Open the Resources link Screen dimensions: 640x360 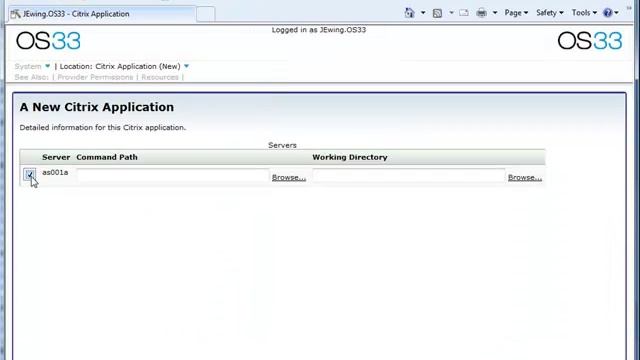coord(160,77)
